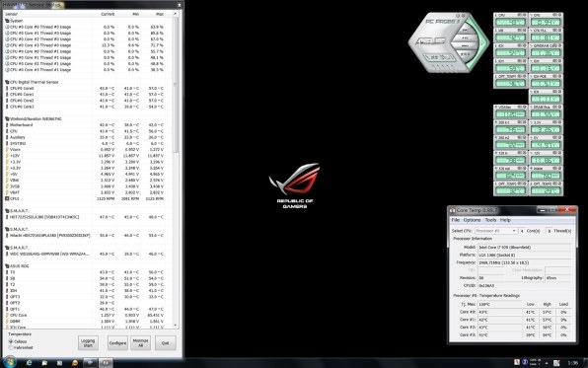Viewport: 588px width, 368px height.
Task: Click the sensor list scroll-down arrow
Action: pyautogui.click(x=176, y=326)
